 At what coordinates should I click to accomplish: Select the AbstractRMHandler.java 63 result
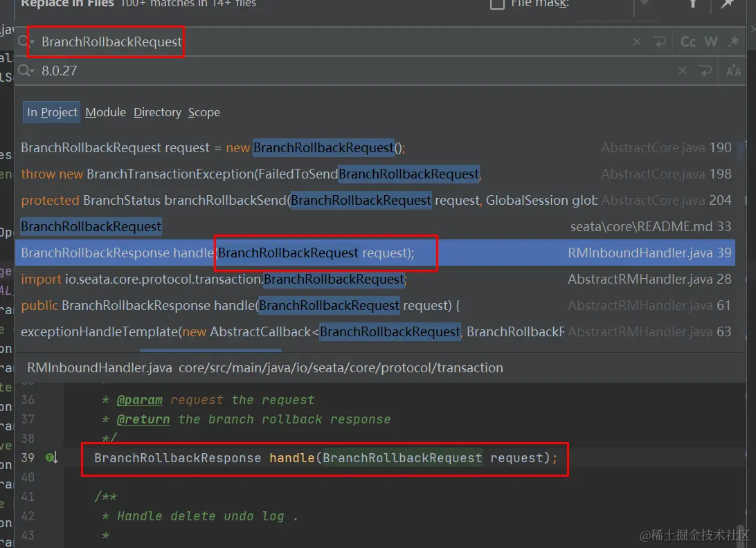click(x=375, y=331)
